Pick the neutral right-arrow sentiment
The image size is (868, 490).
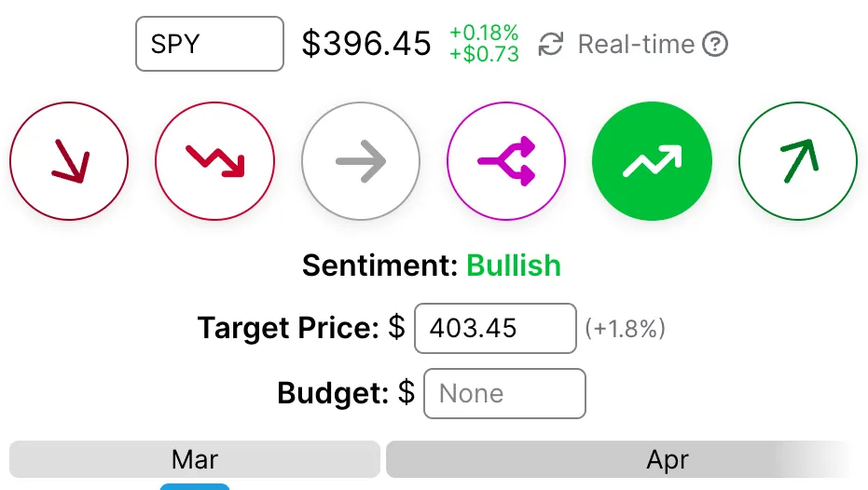pos(361,162)
